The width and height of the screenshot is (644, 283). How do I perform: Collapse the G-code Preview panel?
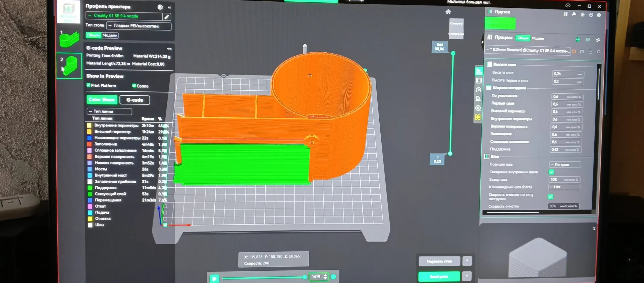pyautogui.click(x=169, y=49)
